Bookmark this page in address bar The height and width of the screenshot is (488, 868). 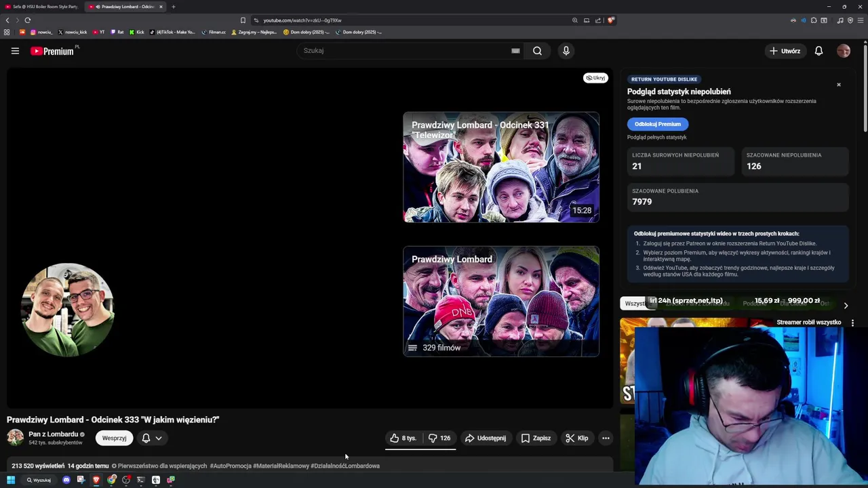(x=243, y=20)
